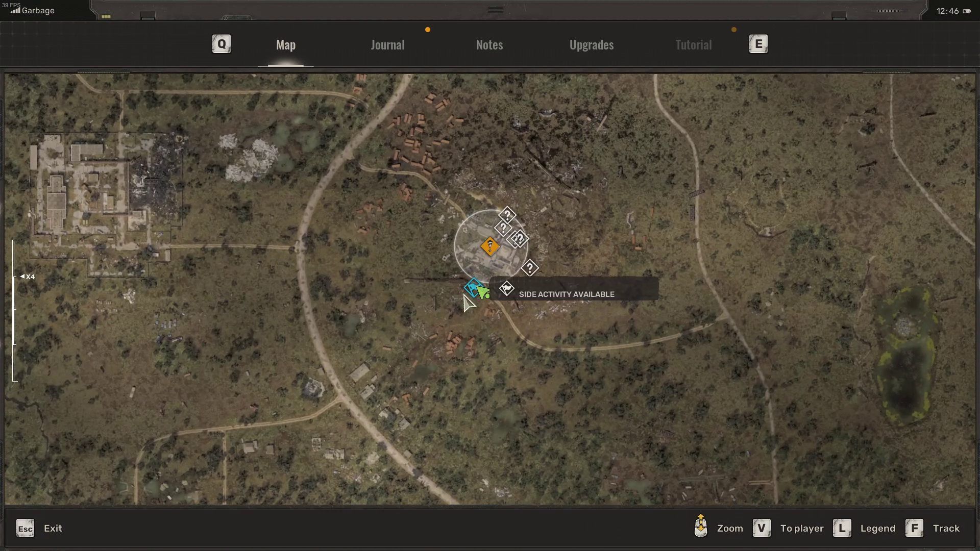Screen dimensions: 980x551
Task: Click the Exit button label
Action: [53, 529]
